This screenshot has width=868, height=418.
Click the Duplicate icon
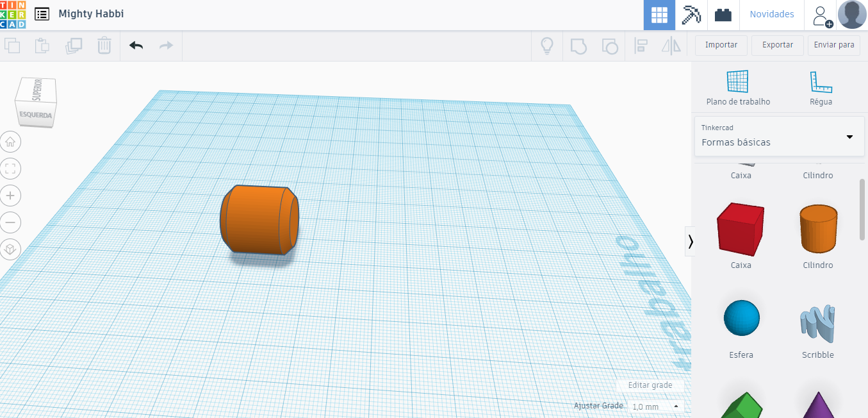[74, 46]
